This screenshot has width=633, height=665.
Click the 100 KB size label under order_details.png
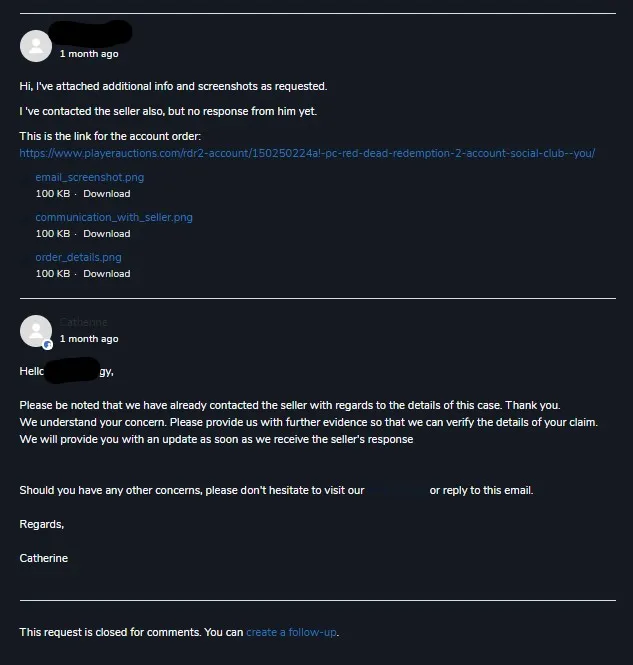coord(53,273)
